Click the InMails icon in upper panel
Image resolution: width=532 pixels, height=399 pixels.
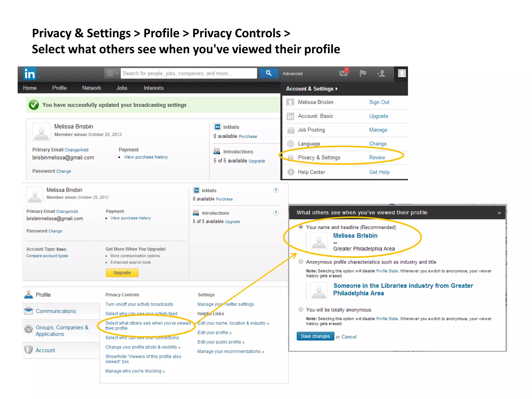(x=217, y=127)
